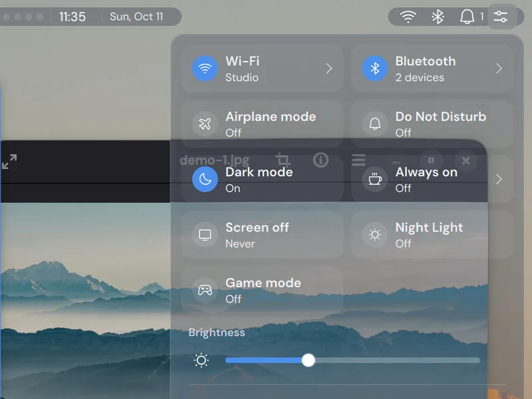Image resolution: width=532 pixels, height=399 pixels.
Task: Show image info icon in image viewer
Action: click(321, 160)
